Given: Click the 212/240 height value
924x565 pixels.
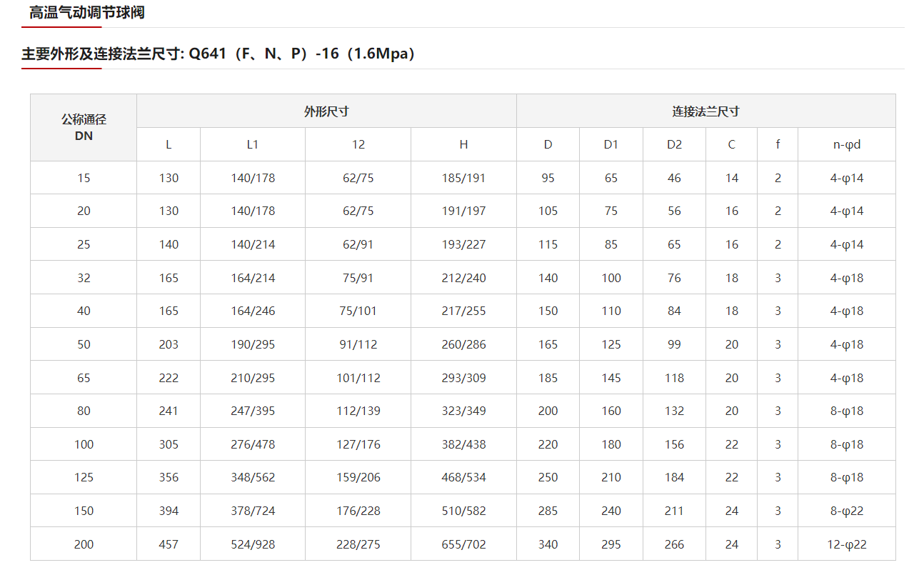Looking at the screenshot, I should pos(463,278).
